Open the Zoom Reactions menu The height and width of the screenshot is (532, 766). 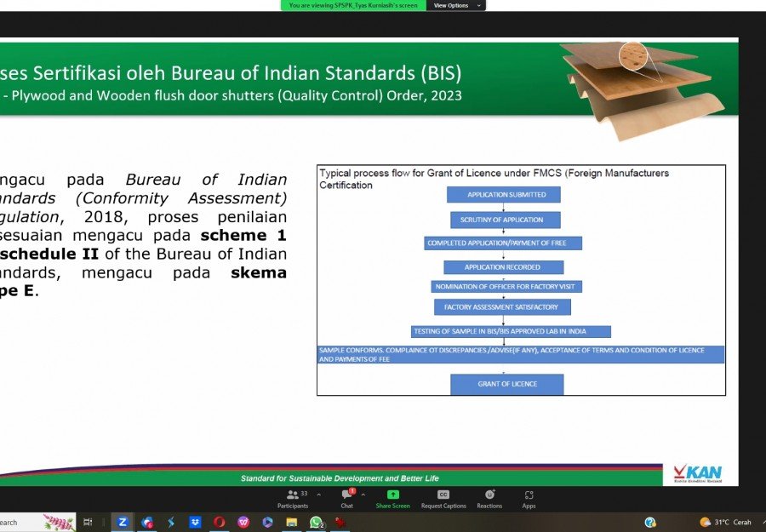click(x=489, y=500)
